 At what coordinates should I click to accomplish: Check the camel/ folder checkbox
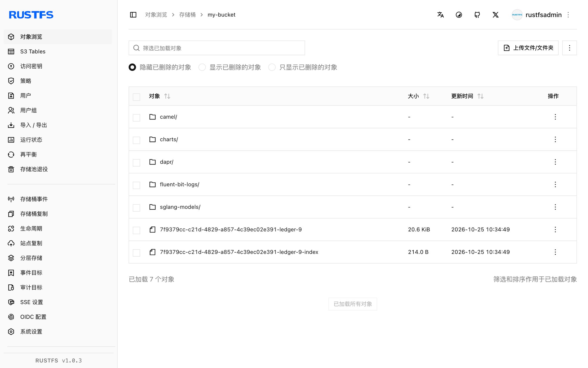click(136, 117)
